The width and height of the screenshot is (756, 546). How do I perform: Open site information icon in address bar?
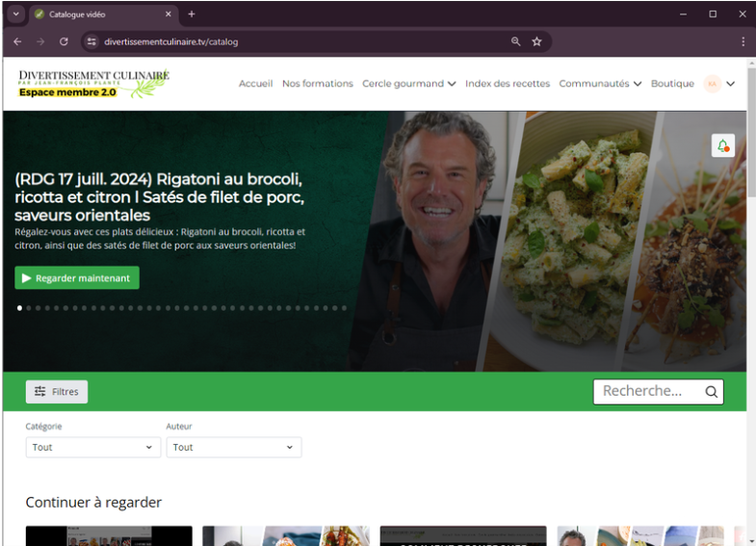91,42
